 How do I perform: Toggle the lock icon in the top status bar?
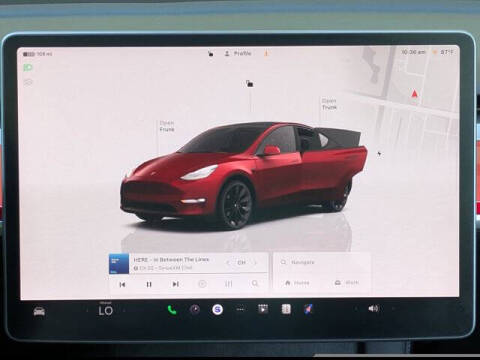(211, 53)
